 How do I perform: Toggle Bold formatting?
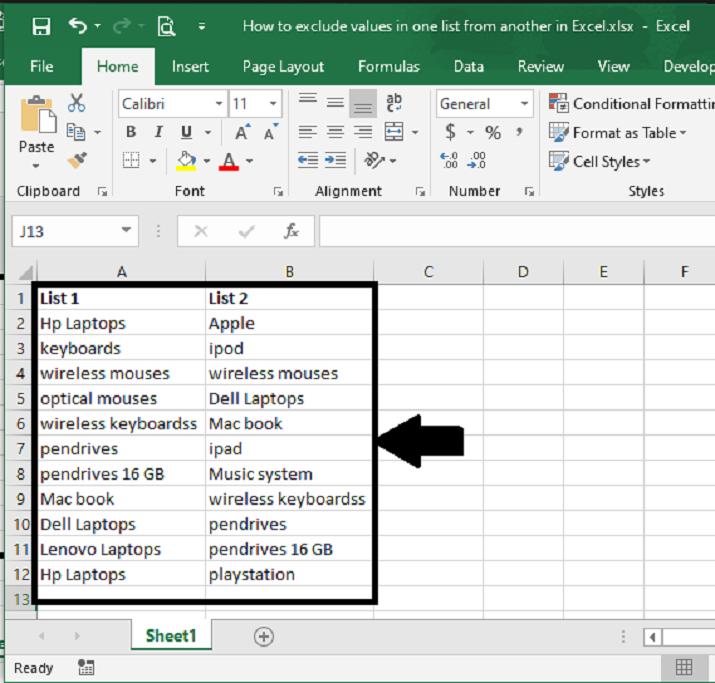click(131, 132)
